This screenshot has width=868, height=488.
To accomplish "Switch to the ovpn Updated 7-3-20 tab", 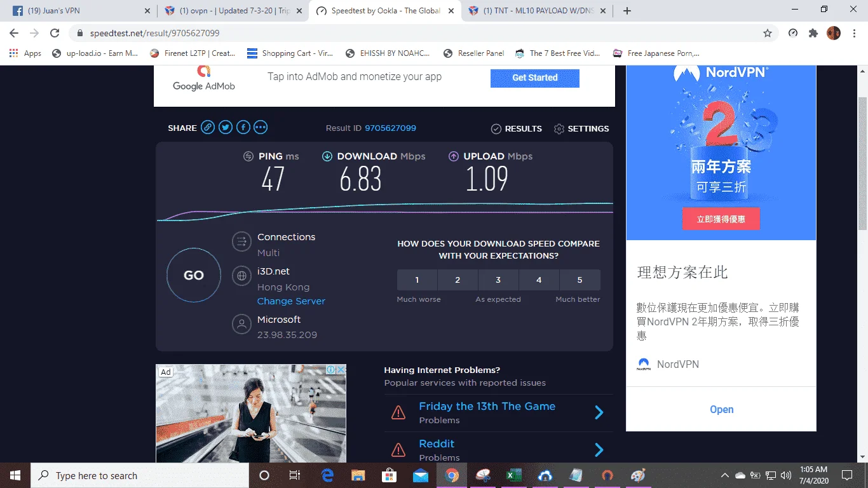I will tap(233, 11).
